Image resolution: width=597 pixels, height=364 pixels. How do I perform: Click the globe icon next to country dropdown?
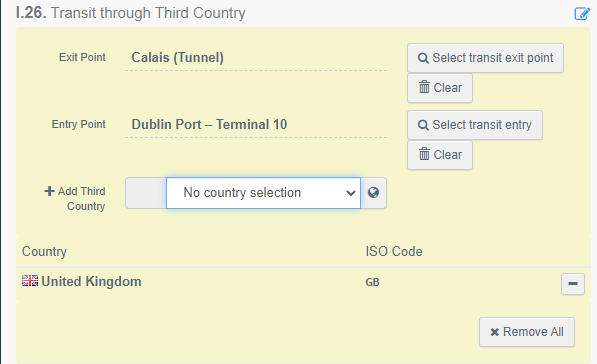374,193
